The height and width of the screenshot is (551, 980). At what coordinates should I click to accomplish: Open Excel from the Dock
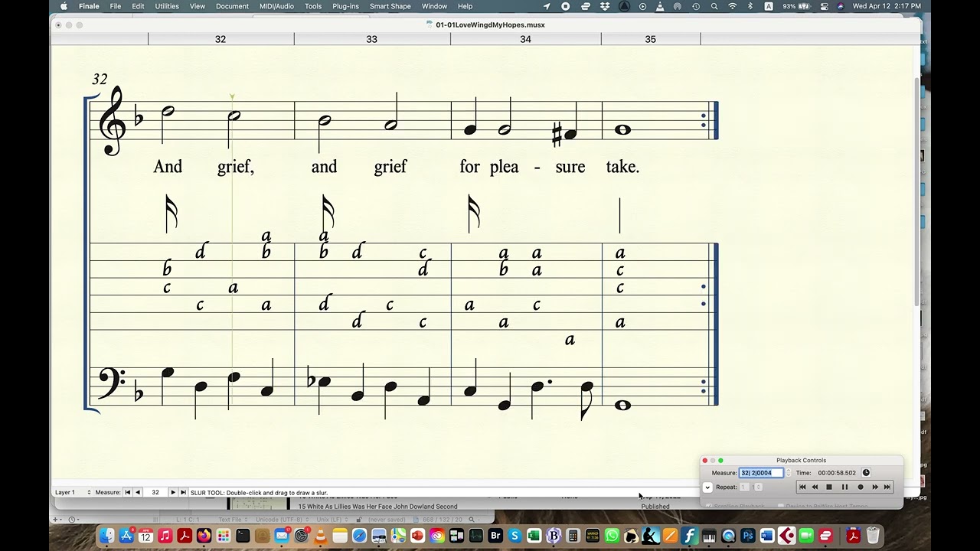tap(534, 536)
